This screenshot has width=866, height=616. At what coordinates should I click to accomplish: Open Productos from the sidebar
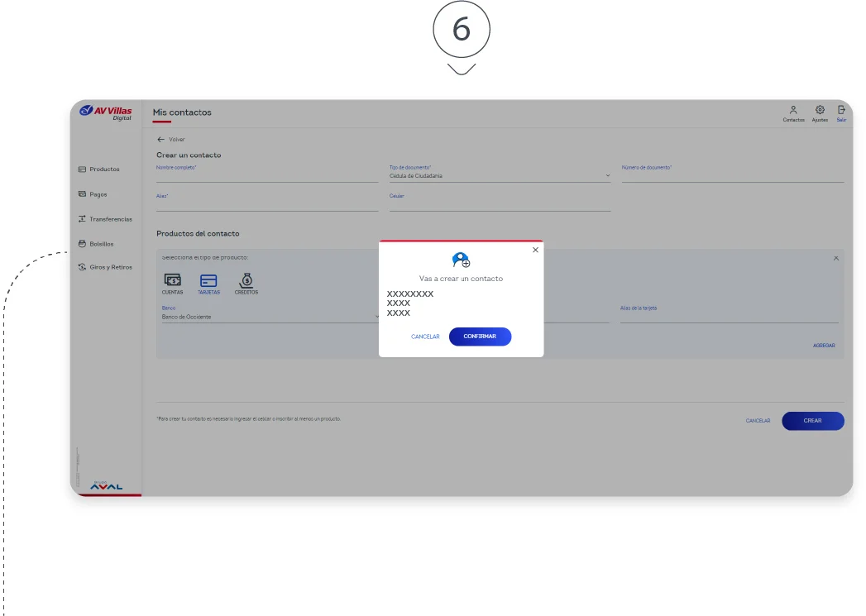click(102, 169)
